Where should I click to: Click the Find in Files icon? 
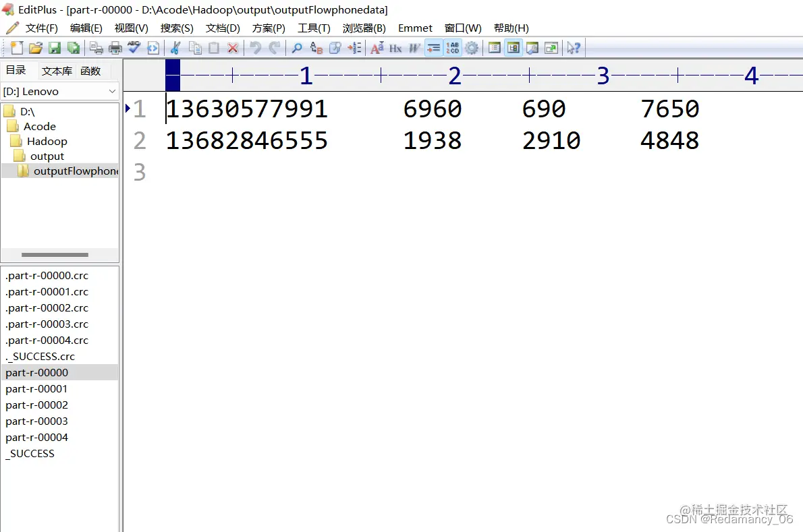[335, 48]
